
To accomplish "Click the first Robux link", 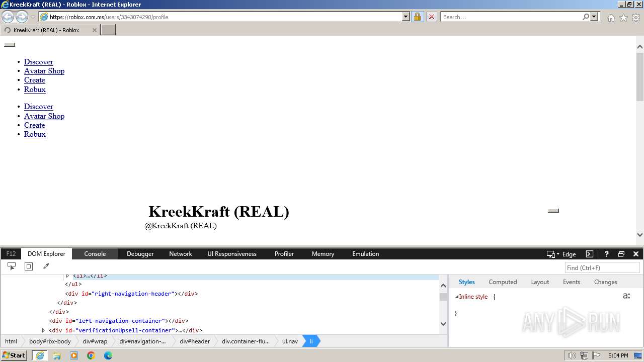I will pyautogui.click(x=35, y=89).
